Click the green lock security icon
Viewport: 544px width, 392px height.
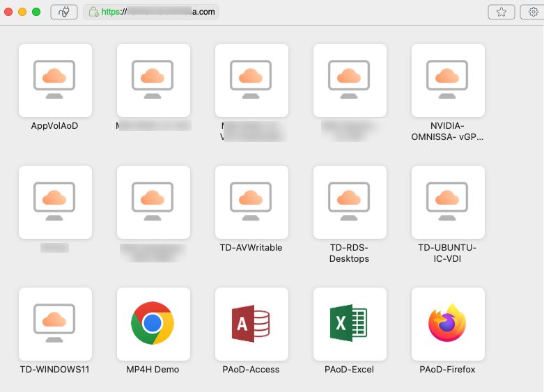[93, 12]
